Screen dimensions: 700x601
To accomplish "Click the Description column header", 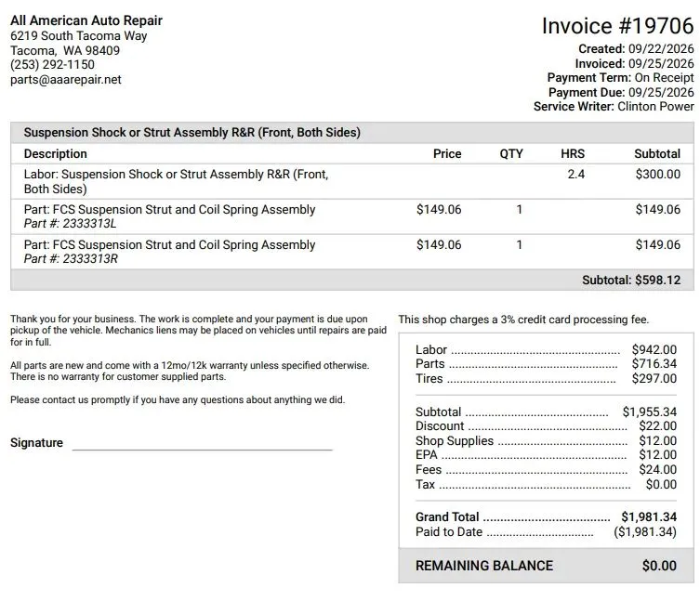I will pyautogui.click(x=56, y=153).
